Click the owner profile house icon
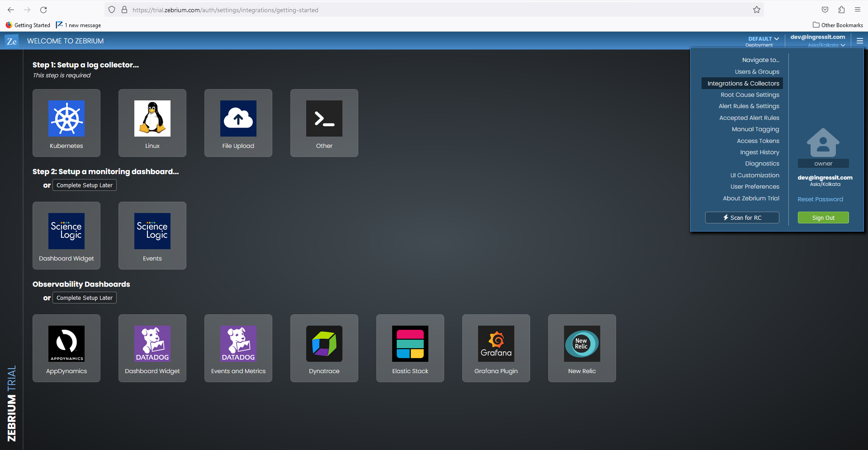 coord(823,142)
